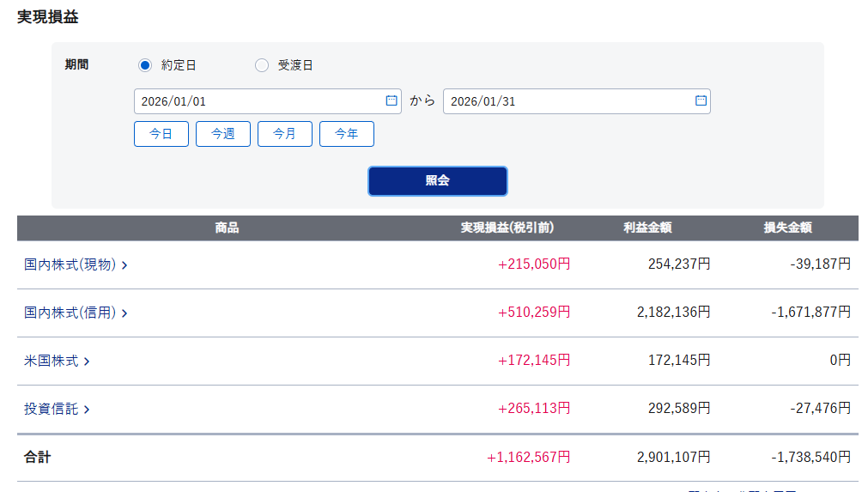868x492 pixels.
Task: Expand the chevron beside 投資信託
Action: (x=87, y=410)
